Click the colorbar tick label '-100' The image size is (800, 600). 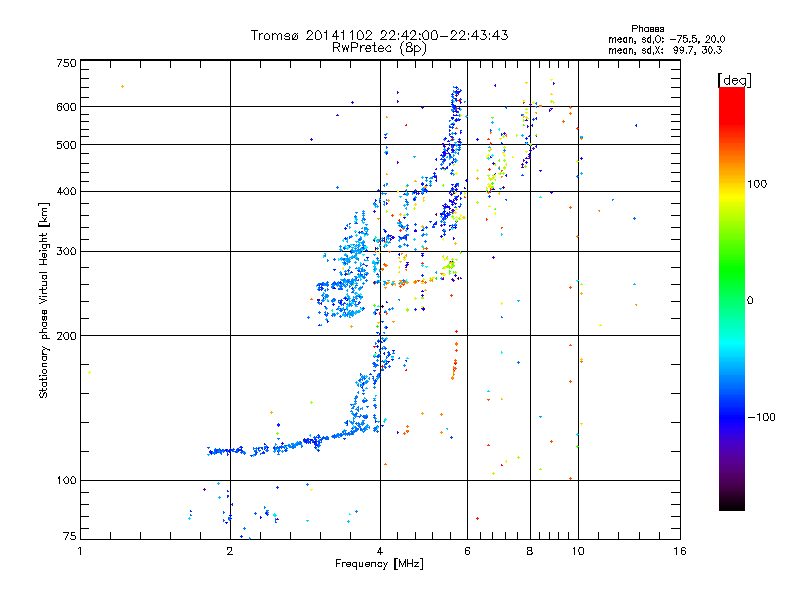[762, 417]
